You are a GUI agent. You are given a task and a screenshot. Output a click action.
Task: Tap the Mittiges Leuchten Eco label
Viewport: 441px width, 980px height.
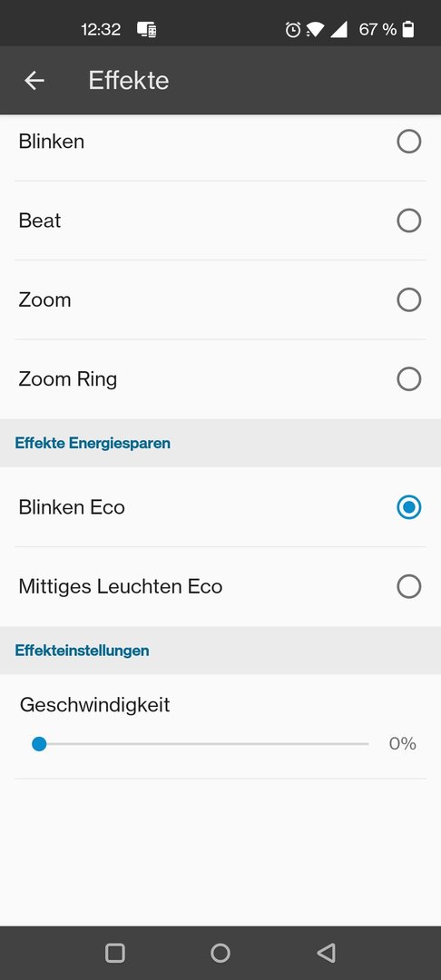point(121,586)
